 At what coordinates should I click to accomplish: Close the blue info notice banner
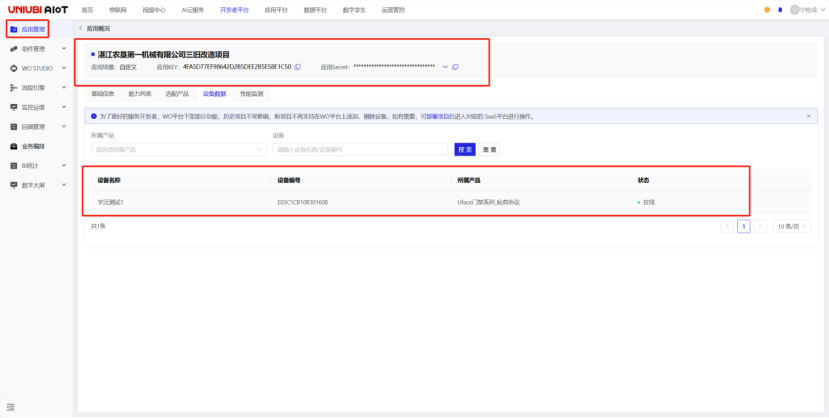pos(808,116)
